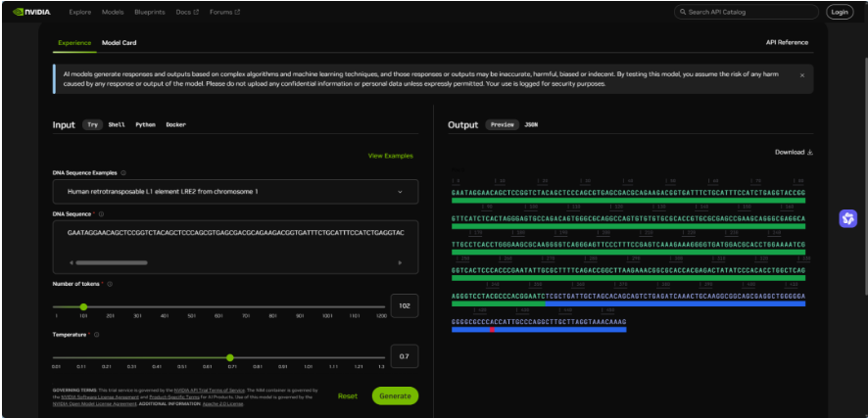Select the Python input tab

[146, 125]
